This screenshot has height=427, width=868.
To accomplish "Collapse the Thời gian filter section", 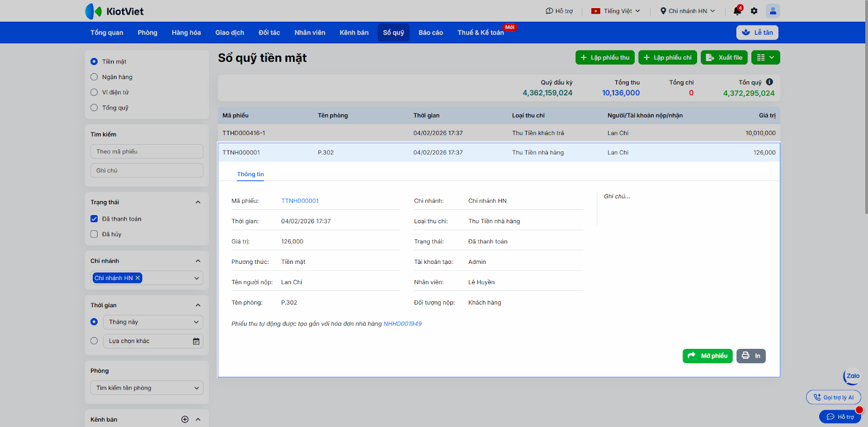I will [x=198, y=305].
